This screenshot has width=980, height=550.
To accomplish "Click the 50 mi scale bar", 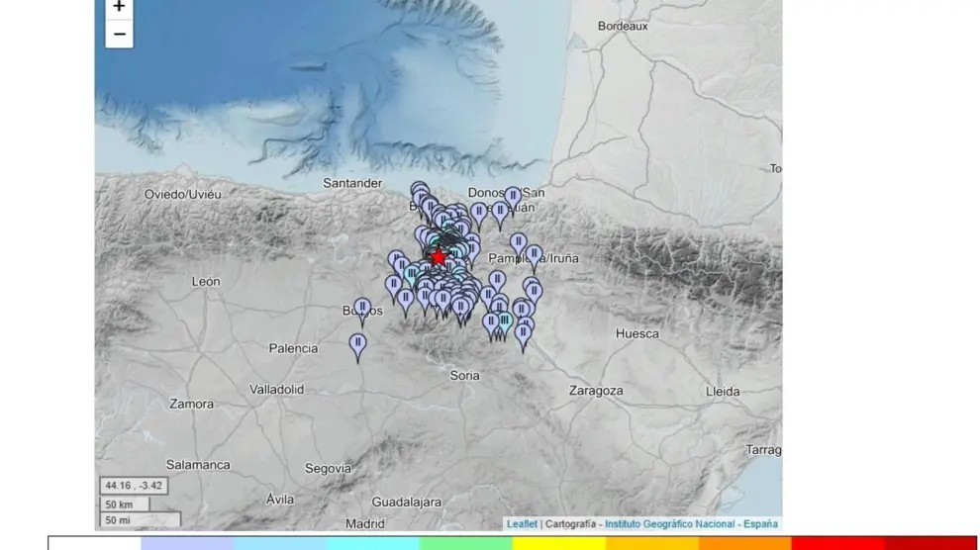I will pyautogui.click(x=140, y=519).
